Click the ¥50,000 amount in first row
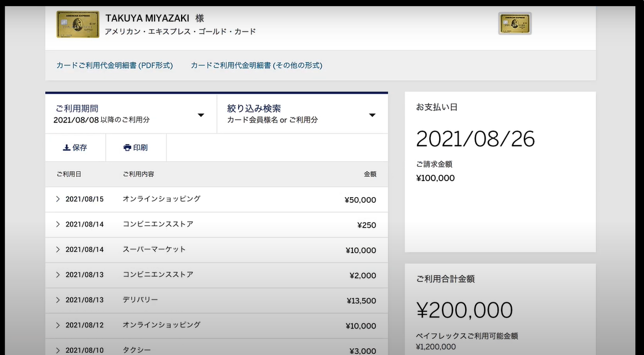644x355 pixels. (x=360, y=200)
